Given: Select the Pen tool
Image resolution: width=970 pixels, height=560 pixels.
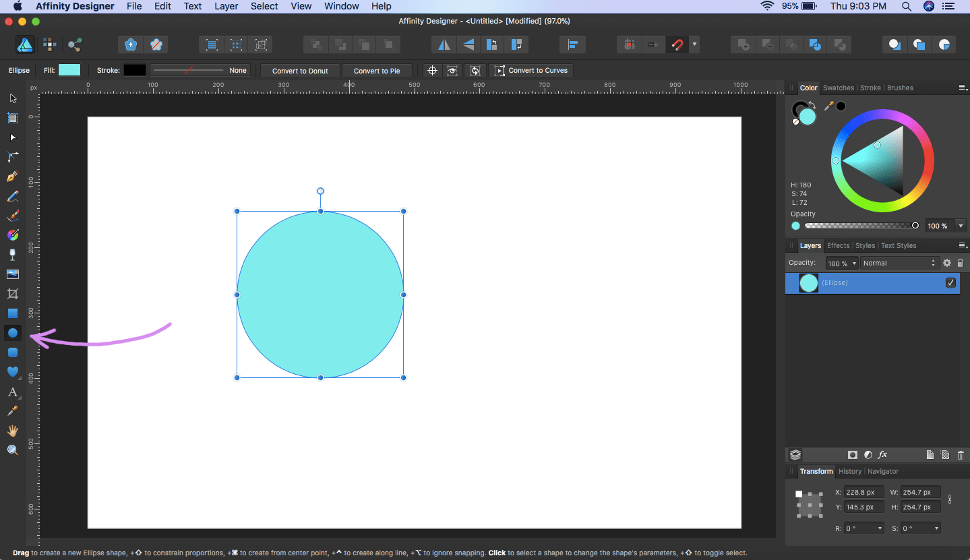Looking at the screenshot, I should (x=12, y=177).
